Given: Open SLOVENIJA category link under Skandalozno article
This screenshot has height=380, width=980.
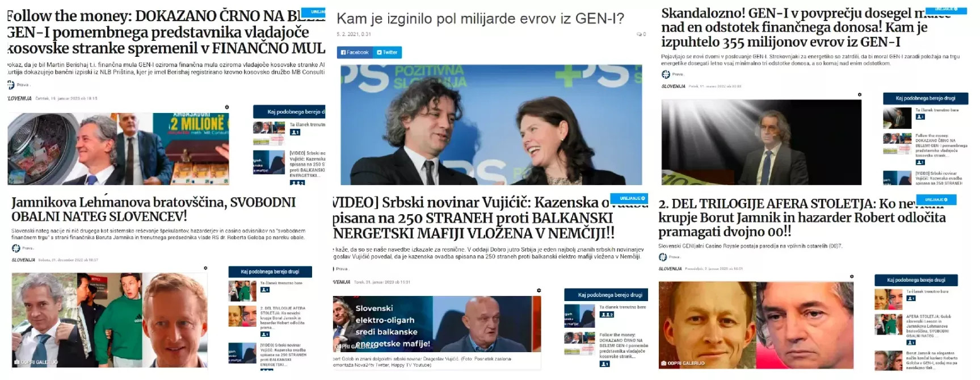Looking at the screenshot, I should [x=674, y=86].
